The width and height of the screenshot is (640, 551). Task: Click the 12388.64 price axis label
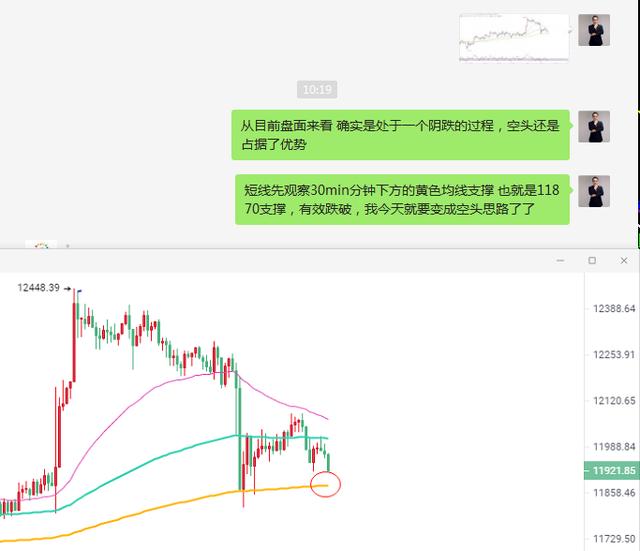click(x=614, y=309)
